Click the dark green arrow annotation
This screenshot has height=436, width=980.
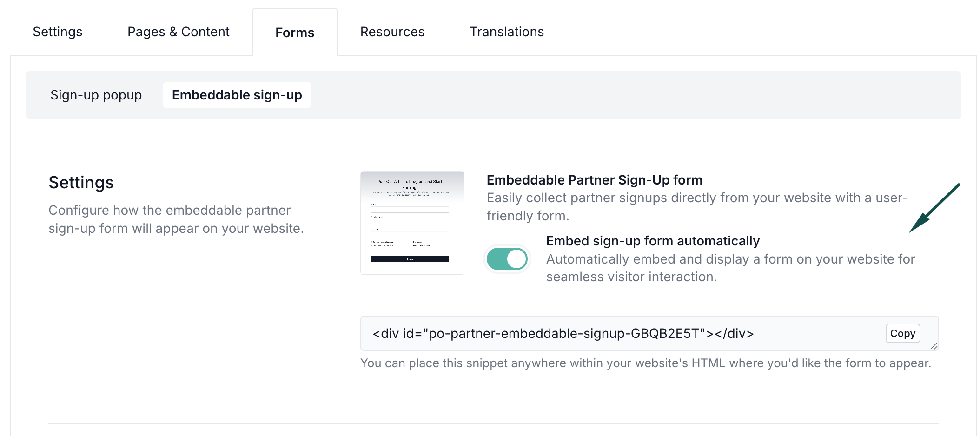click(934, 208)
